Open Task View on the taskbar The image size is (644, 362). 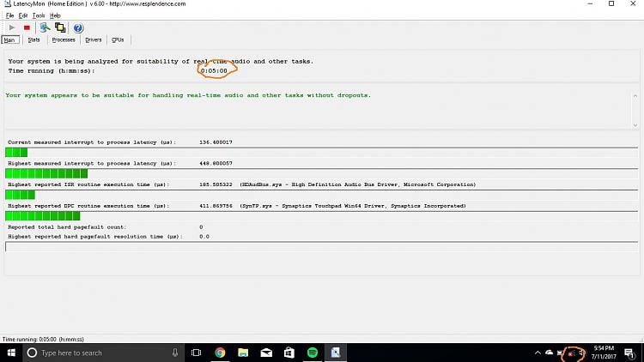pos(197,353)
